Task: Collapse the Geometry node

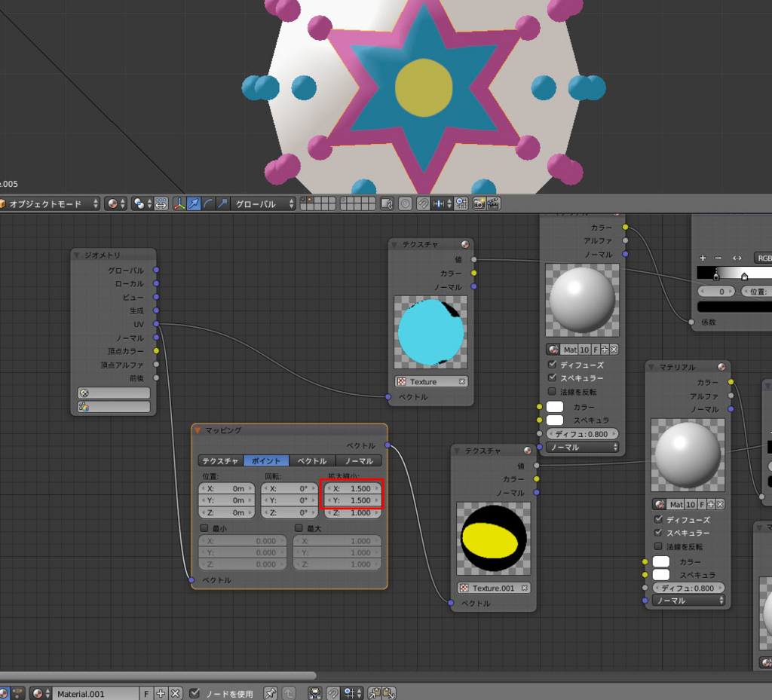Action: coord(76,255)
